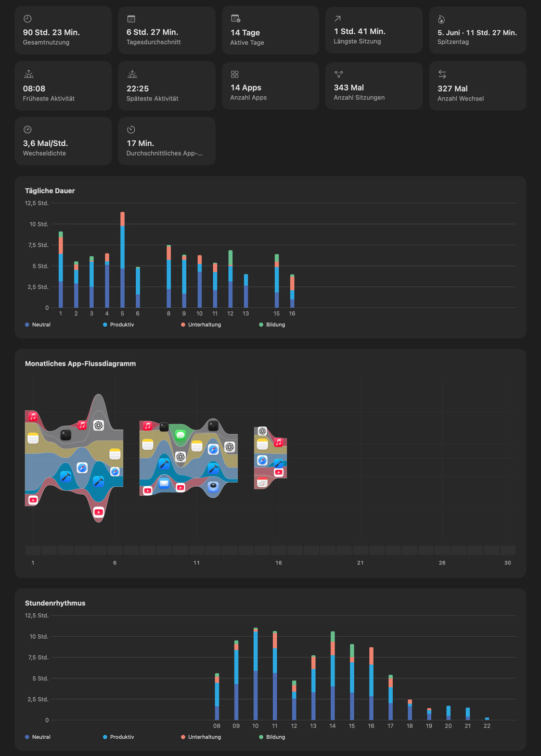Image resolution: width=541 pixels, height=756 pixels.
Task: Select the day 12 bar in Tägliche Dauer
Action: click(230, 279)
